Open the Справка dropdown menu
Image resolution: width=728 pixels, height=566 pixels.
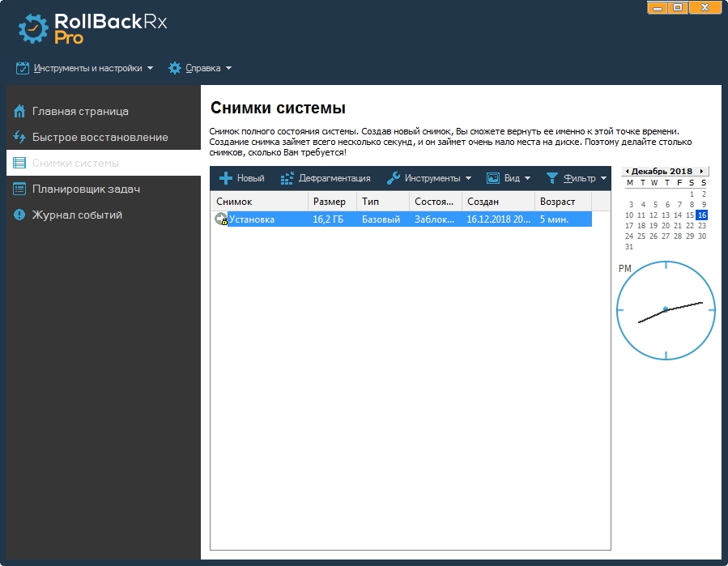coord(200,68)
